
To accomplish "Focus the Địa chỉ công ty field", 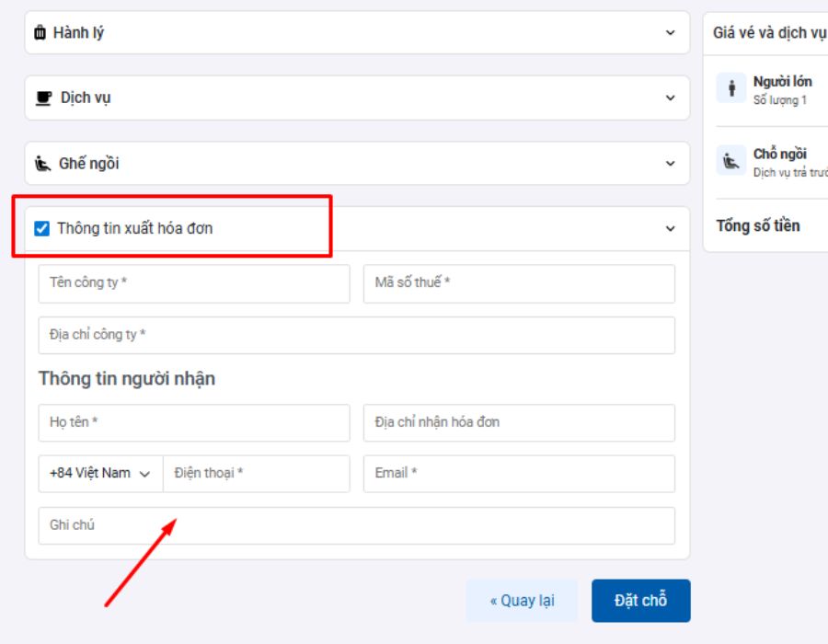I will pos(356,335).
